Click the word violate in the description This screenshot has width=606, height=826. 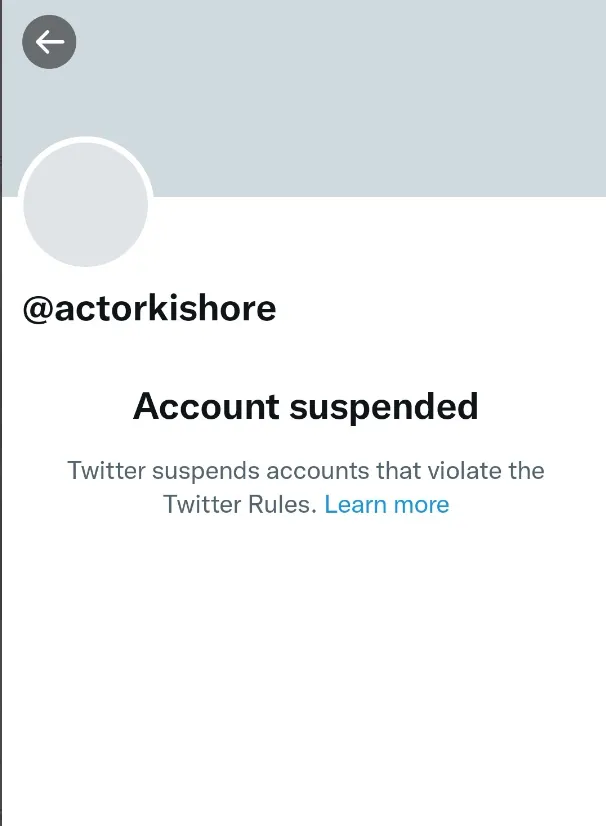pyautogui.click(x=464, y=470)
